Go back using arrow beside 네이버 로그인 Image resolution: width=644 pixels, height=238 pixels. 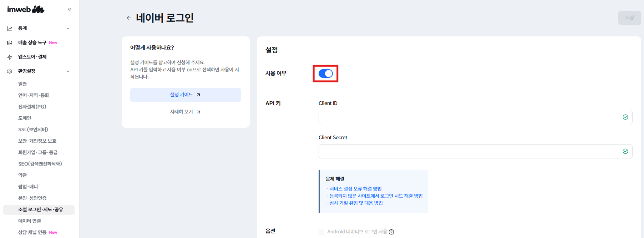pos(129,18)
